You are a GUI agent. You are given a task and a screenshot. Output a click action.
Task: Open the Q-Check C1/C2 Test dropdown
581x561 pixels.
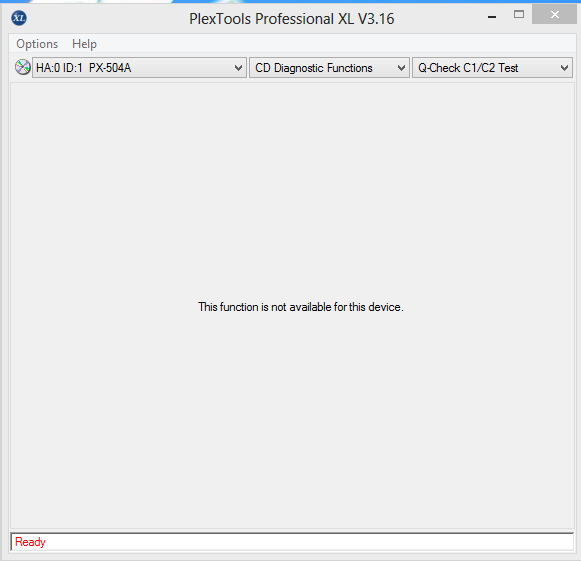[x=492, y=67]
